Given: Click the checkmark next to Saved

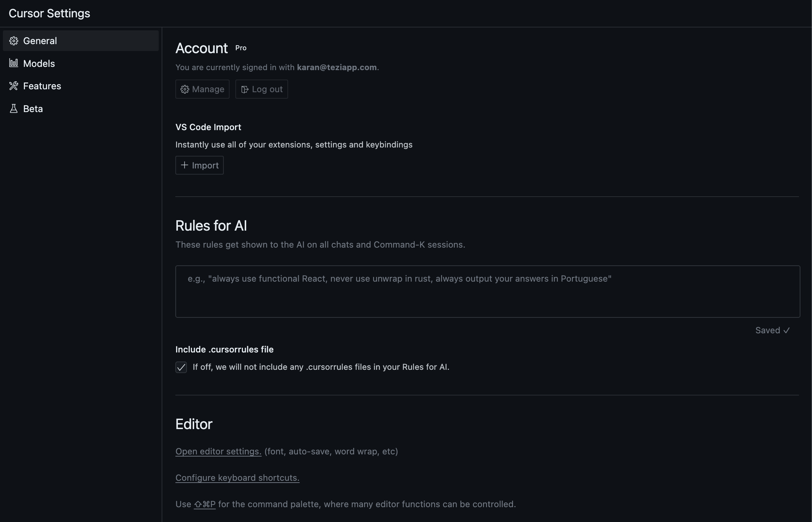Looking at the screenshot, I should 787,330.
